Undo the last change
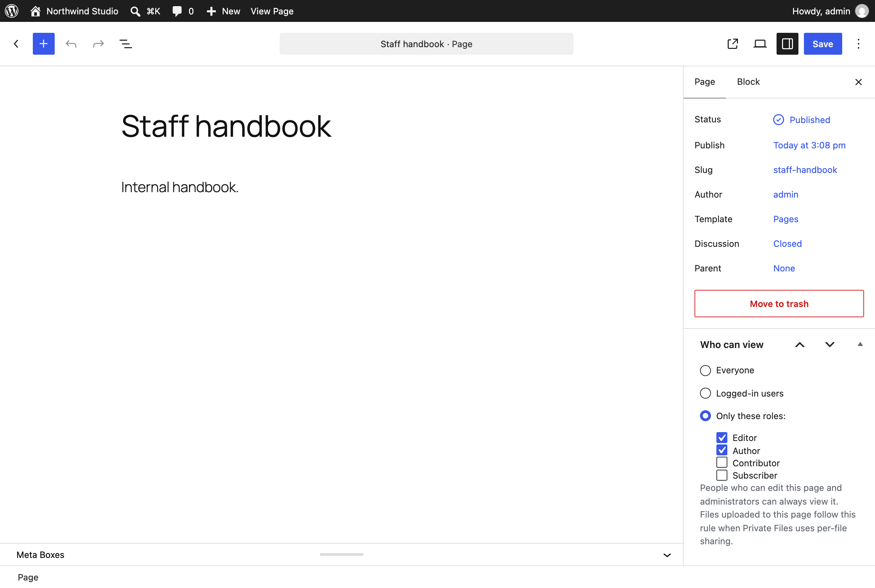 click(71, 44)
